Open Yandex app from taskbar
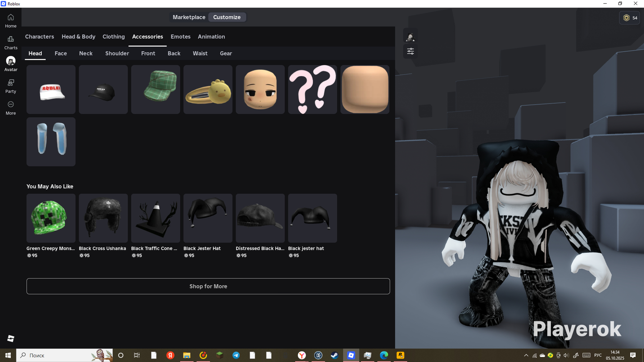644x362 pixels. (170, 355)
